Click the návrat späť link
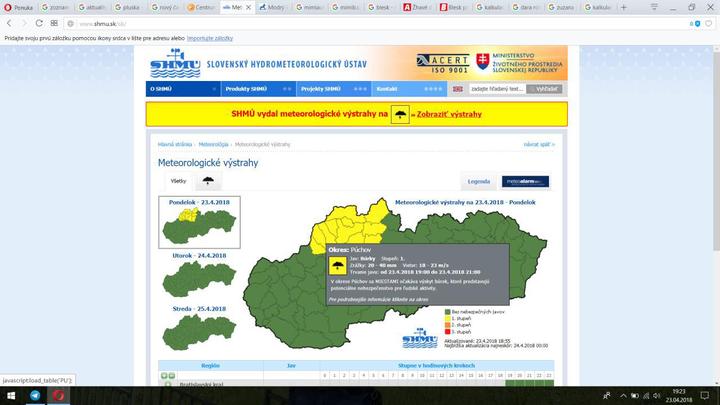This screenshot has height=405, width=720. 536,145
